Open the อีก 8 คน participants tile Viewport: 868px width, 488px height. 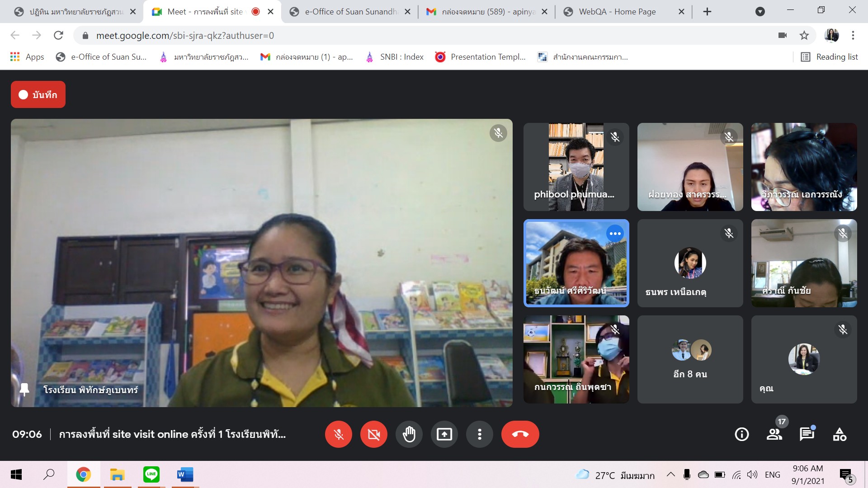coord(690,359)
